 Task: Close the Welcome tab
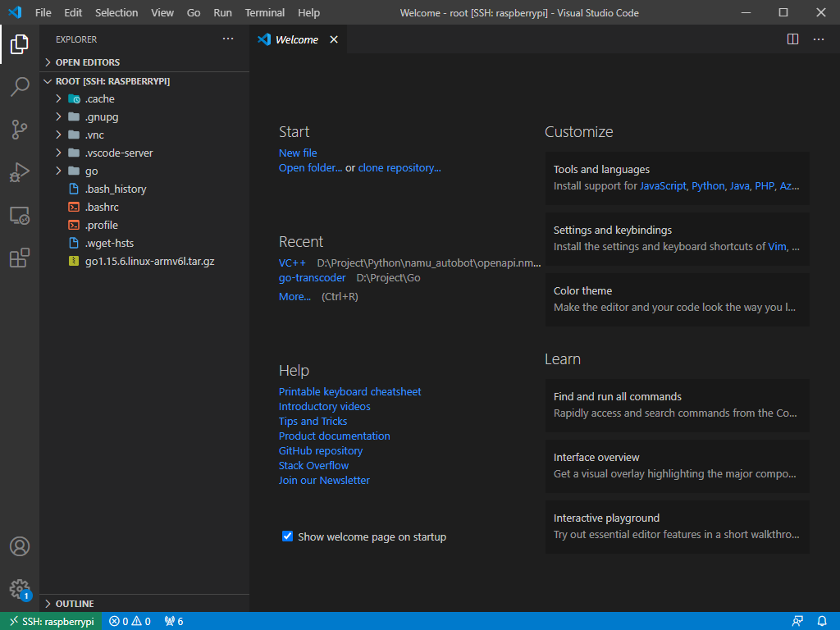point(334,39)
